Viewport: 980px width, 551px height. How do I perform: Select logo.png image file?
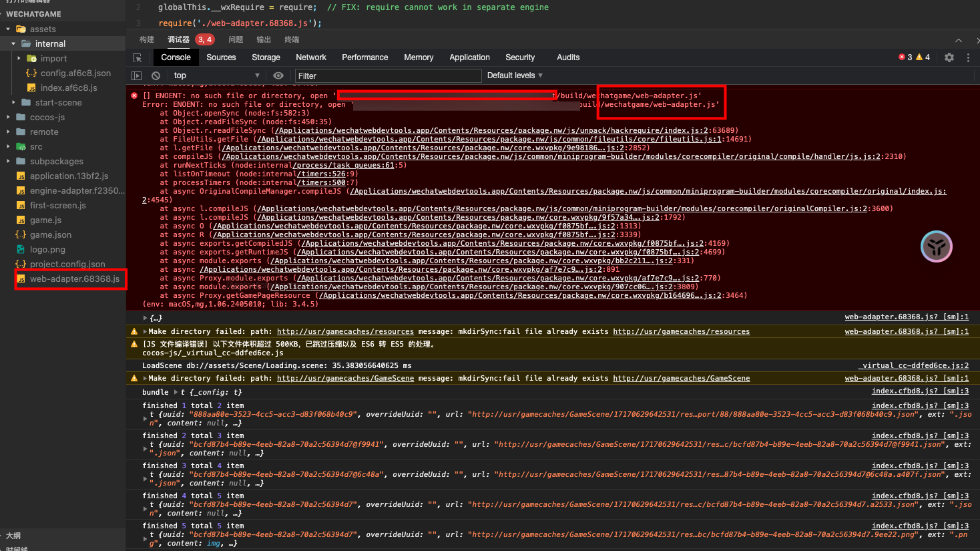point(47,250)
